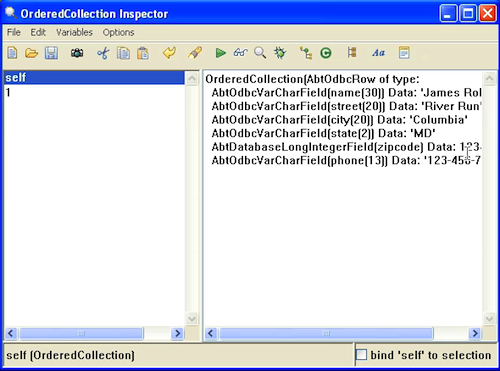Inspect with the magnifying glass toolbar icon
This screenshot has width=500, height=371.
click(x=260, y=53)
